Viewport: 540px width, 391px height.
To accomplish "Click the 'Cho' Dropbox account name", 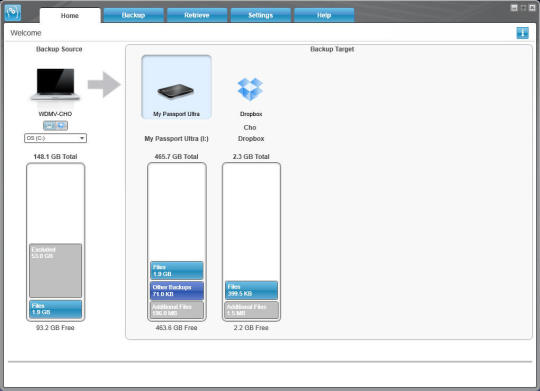I will [250, 128].
